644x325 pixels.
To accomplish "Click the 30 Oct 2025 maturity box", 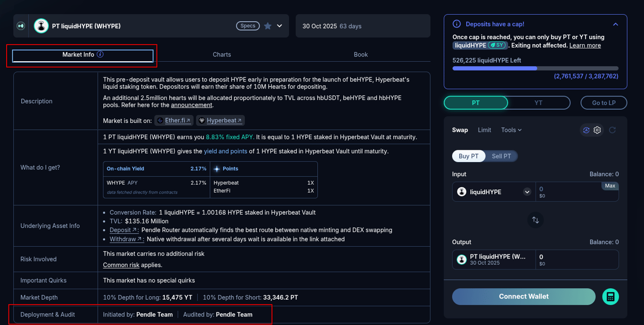I will 363,26.
